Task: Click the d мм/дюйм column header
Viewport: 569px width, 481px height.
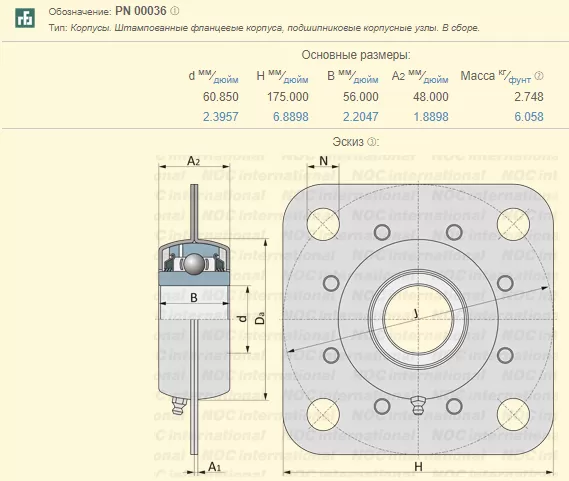Action: (213, 77)
